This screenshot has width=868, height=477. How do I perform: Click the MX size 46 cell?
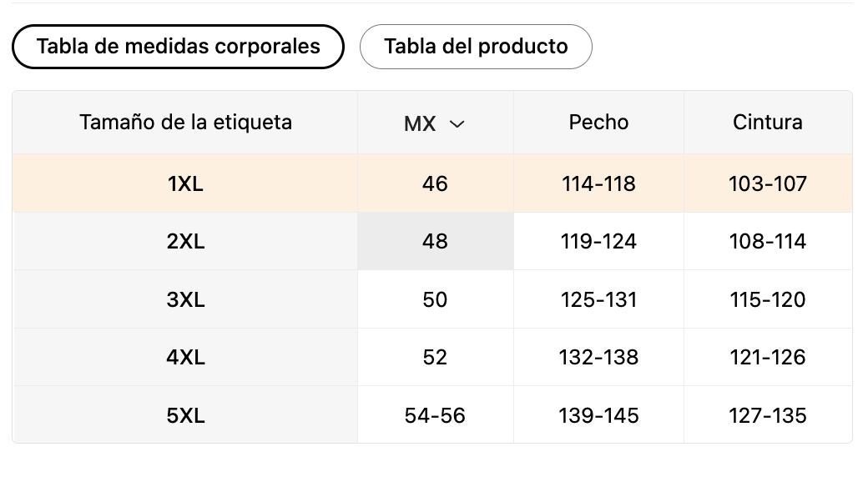(x=435, y=183)
